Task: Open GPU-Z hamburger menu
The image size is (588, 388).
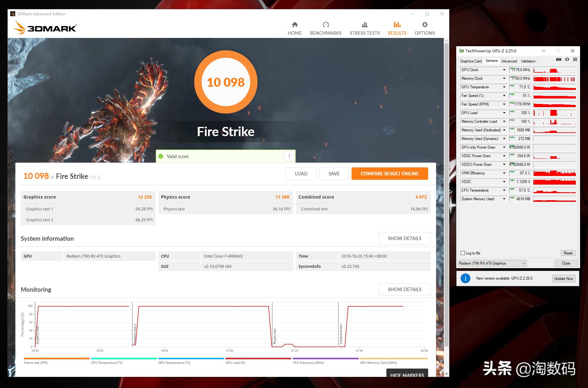Action: pos(575,60)
